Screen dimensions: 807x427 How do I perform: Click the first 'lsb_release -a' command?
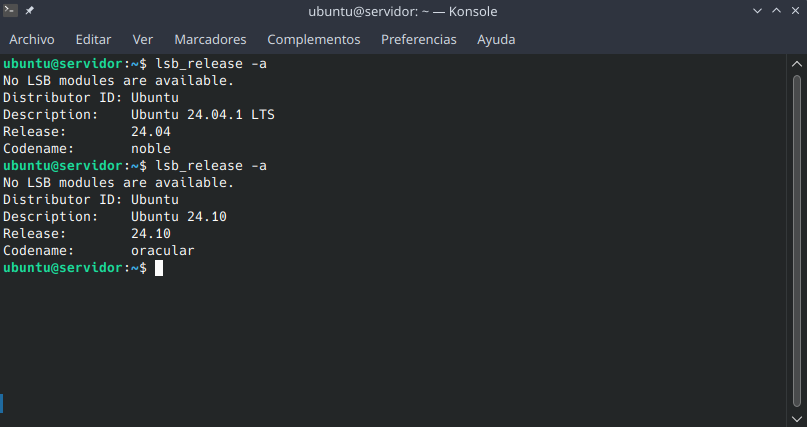coord(211,64)
